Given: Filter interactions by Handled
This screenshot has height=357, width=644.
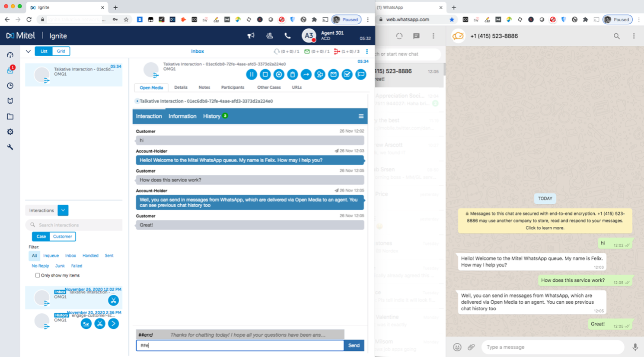Looking at the screenshot, I should coord(90,256).
